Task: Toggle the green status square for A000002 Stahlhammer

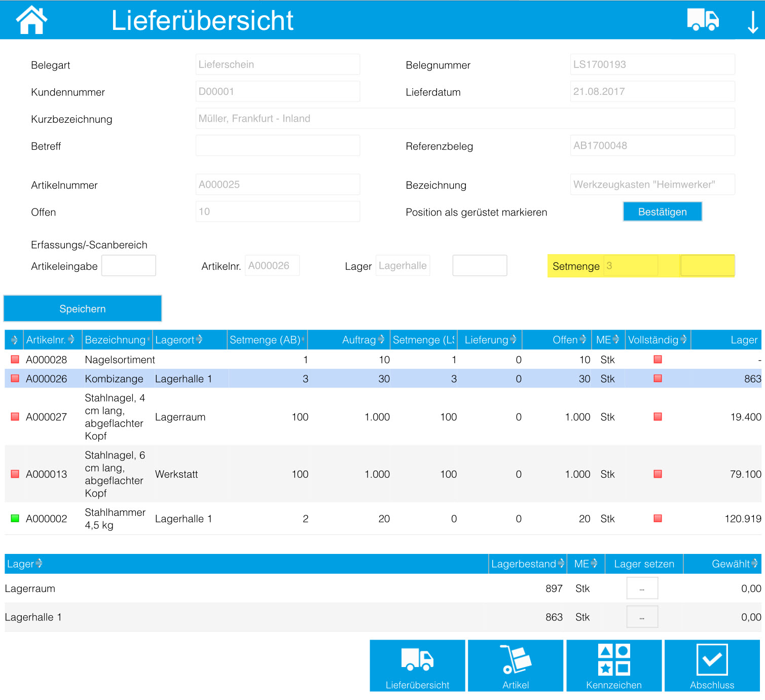Action: tap(14, 518)
